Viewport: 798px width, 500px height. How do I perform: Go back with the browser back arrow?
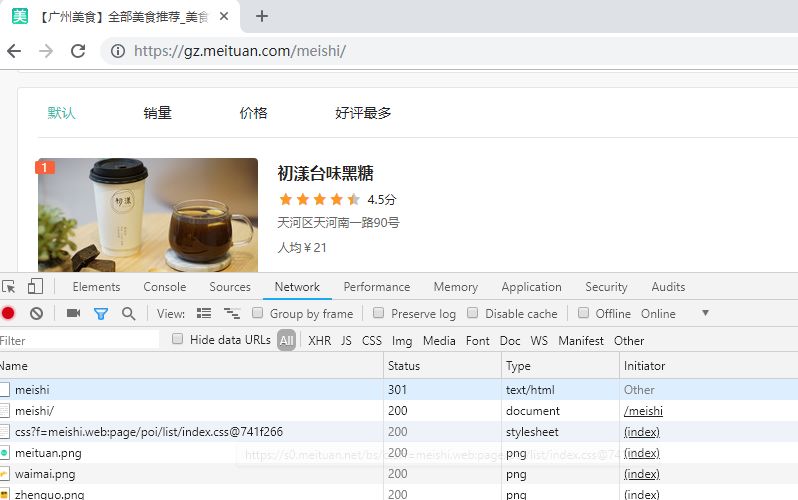14,51
